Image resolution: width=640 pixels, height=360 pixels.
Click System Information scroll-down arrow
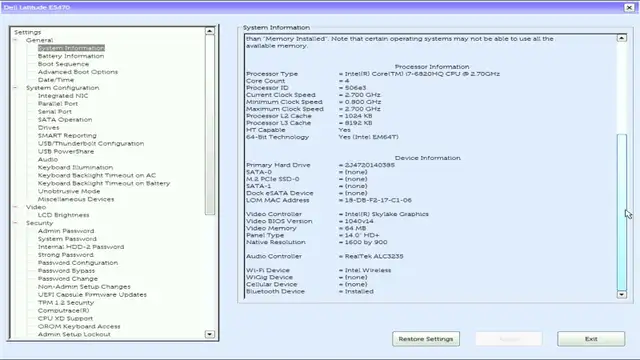(622, 294)
